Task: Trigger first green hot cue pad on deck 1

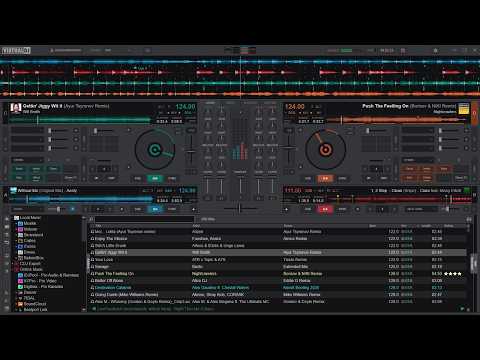Action: pos(19,169)
